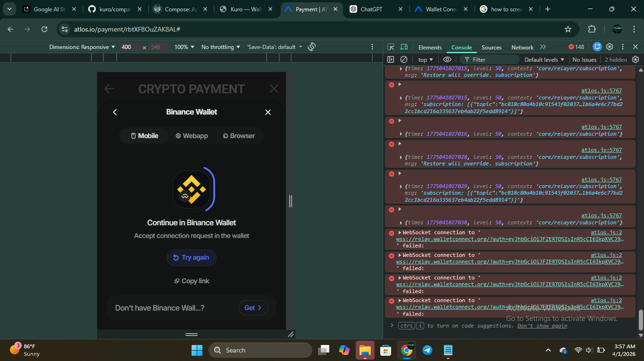Click the Try again button
The width and height of the screenshot is (644, 361).
pyautogui.click(x=191, y=258)
